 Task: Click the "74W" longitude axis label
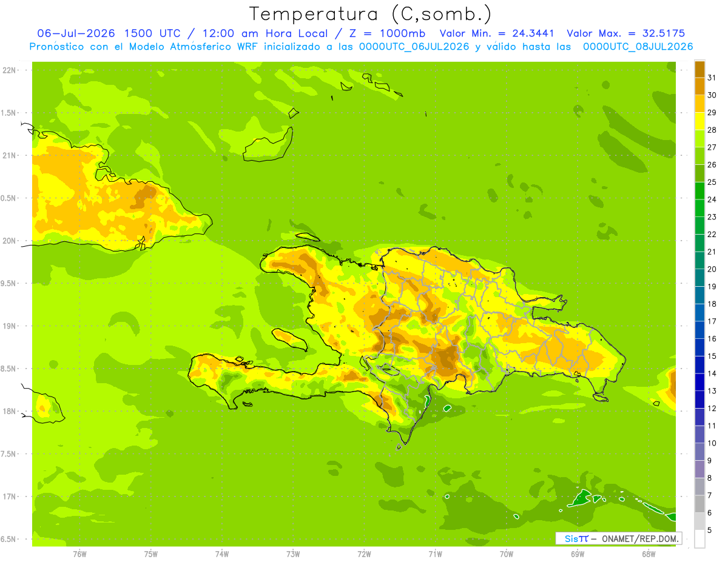(222, 554)
